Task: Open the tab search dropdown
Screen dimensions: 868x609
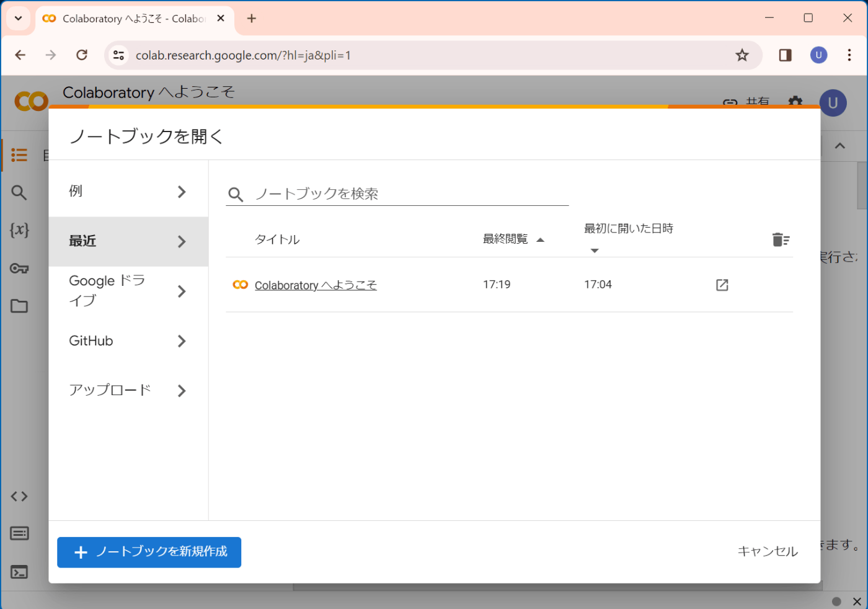Action: click(18, 19)
